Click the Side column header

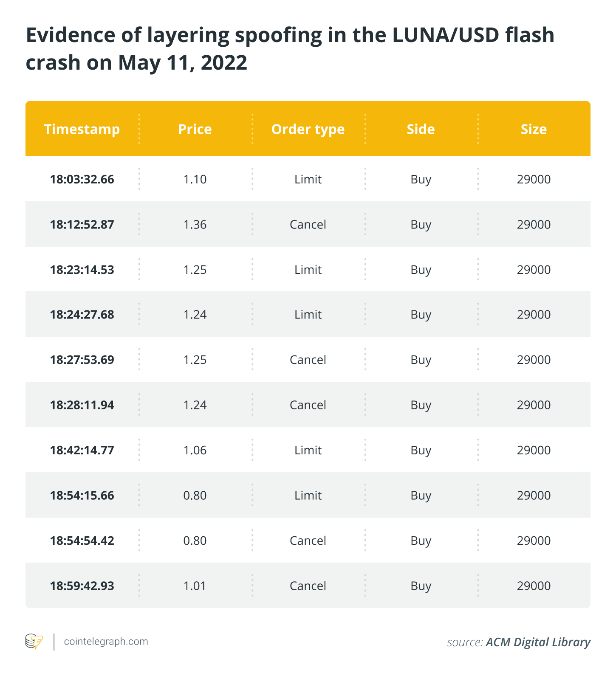[421, 129]
